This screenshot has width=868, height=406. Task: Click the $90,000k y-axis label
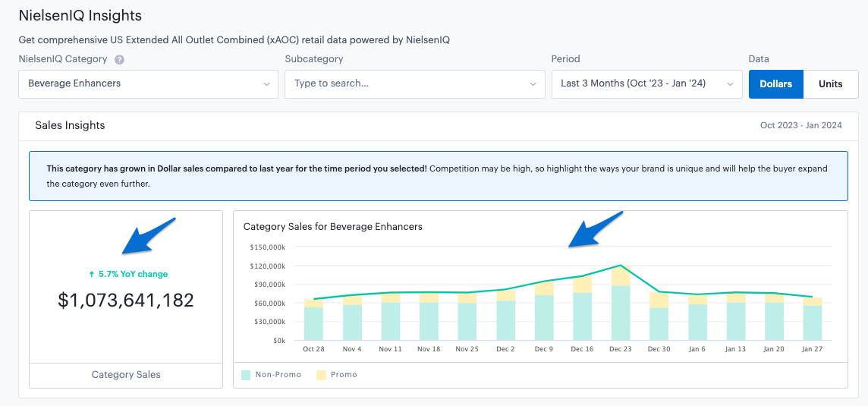(x=269, y=285)
